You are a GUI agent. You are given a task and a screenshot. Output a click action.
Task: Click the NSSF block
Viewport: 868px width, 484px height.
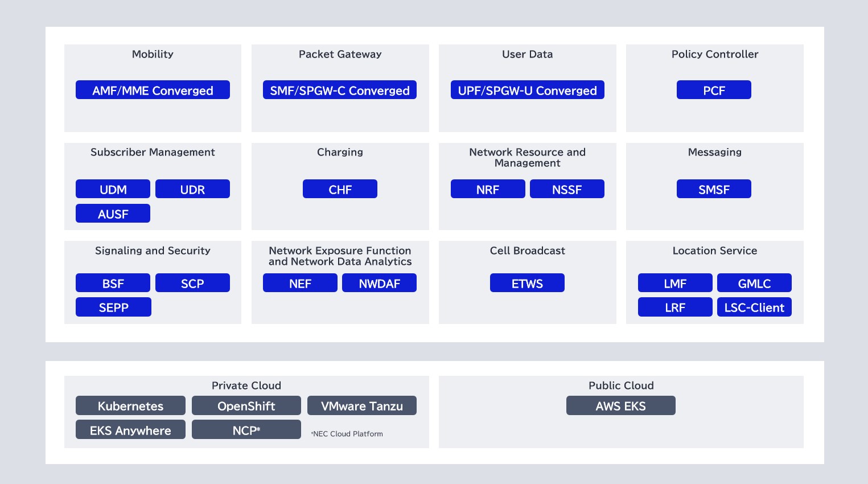point(567,189)
